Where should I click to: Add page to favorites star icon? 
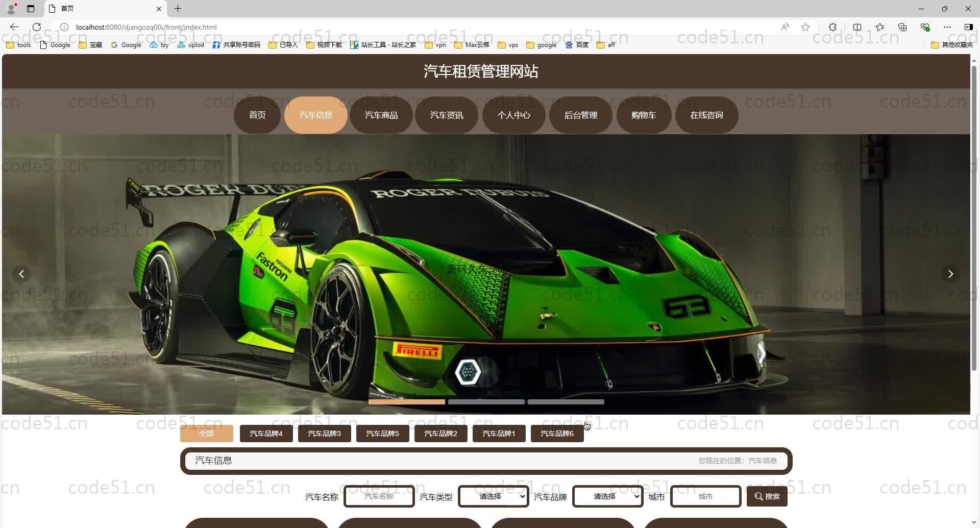(805, 27)
